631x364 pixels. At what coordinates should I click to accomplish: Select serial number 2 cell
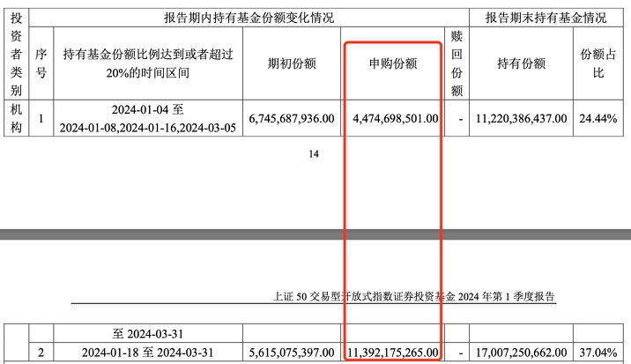coord(41,353)
